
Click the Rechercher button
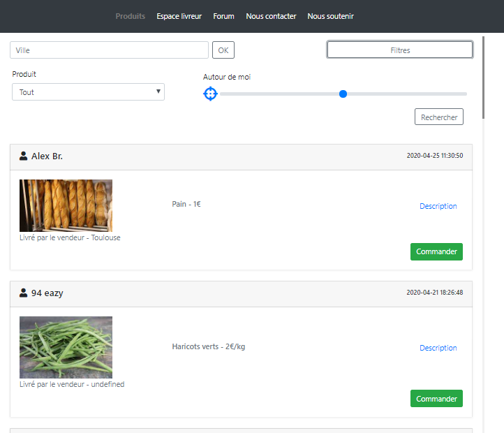pos(439,117)
